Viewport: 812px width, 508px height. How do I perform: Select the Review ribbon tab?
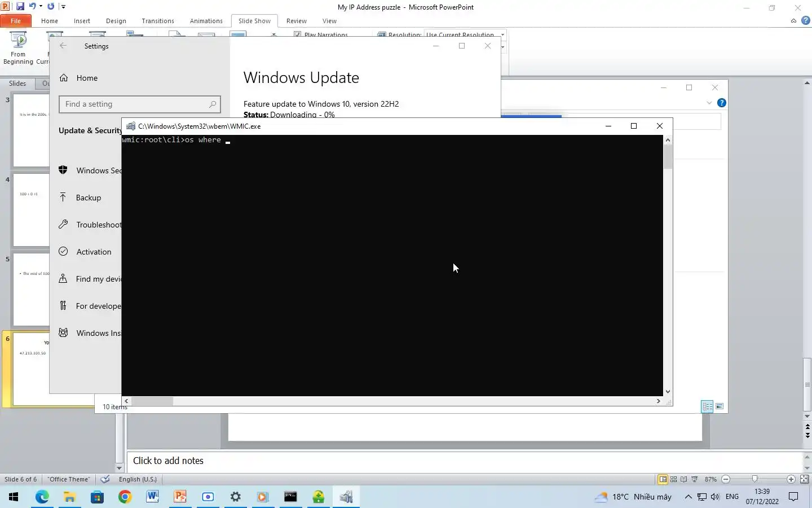(x=297, y=21)
